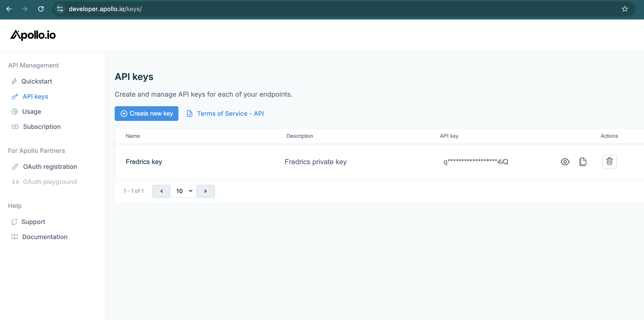This screenshot has width=644, height=320.
Task: Click the Subscription card icon
Action: 15,127
